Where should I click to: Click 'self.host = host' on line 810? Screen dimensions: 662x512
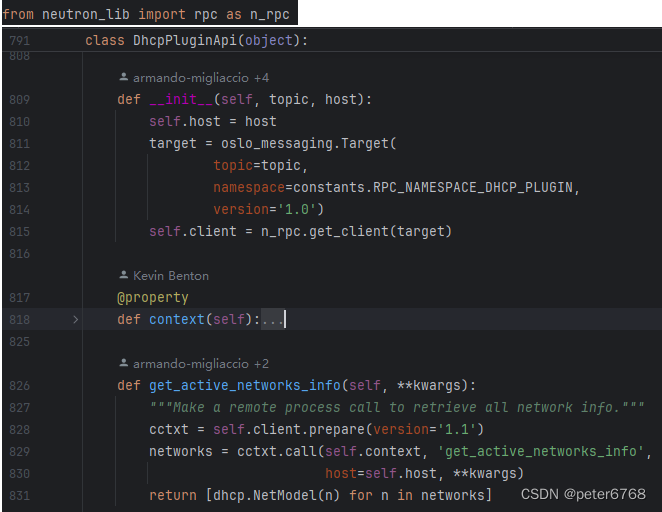tap(213, 122)
